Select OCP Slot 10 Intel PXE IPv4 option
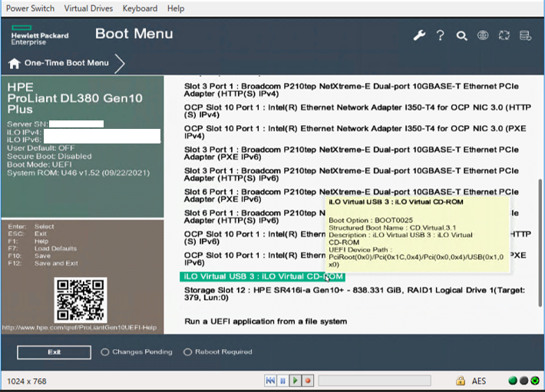545x392 pixels. click(355, 132)
